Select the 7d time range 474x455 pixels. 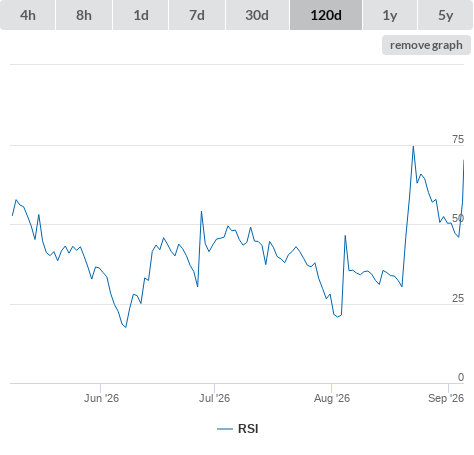[x=197, y=15]
